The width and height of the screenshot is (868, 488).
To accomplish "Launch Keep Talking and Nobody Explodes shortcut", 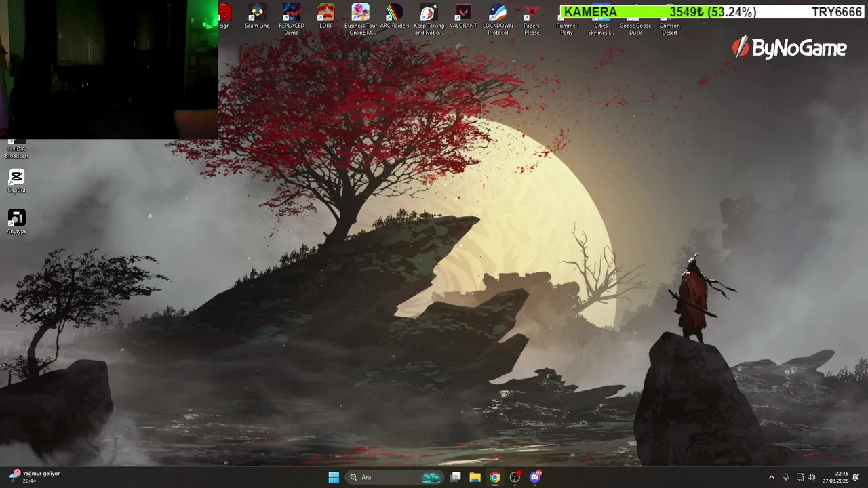I will pos(429,20).
